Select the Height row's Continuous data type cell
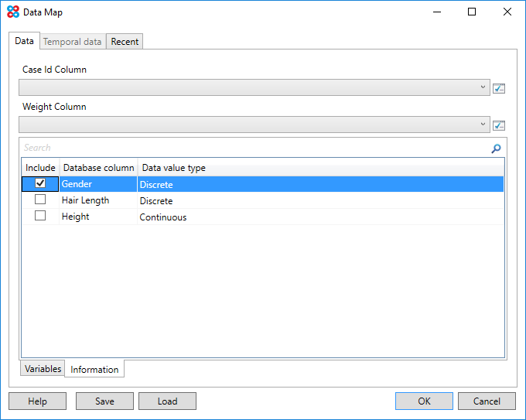Screen dimensions: 526x420 [163, 217]
